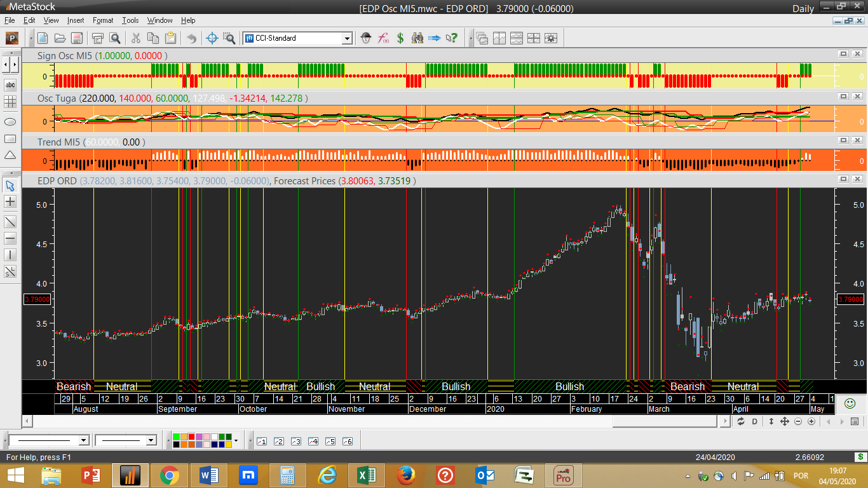868x488 pixels.
Task: Expand the CCI-Standard indicator dropdown
Action: (347, 38)
